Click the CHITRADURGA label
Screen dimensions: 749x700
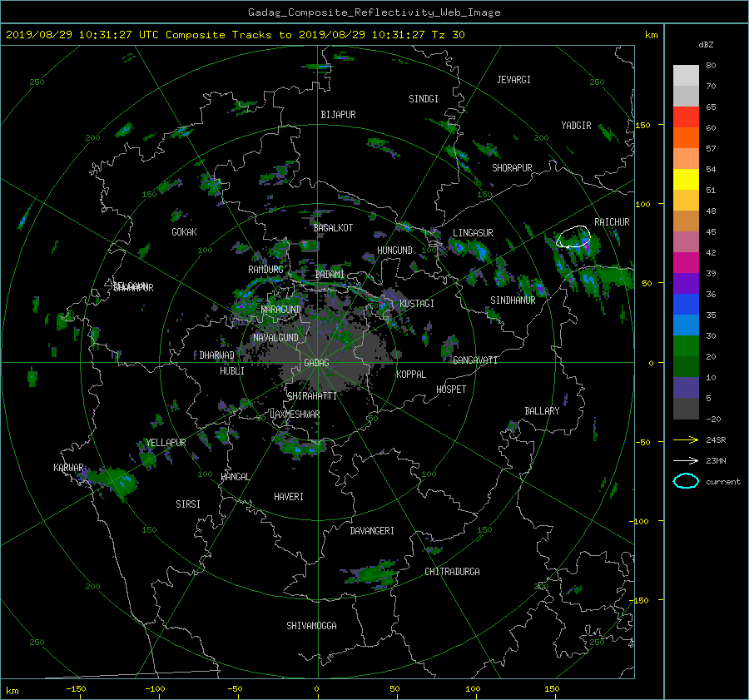[x=452, y=572]
